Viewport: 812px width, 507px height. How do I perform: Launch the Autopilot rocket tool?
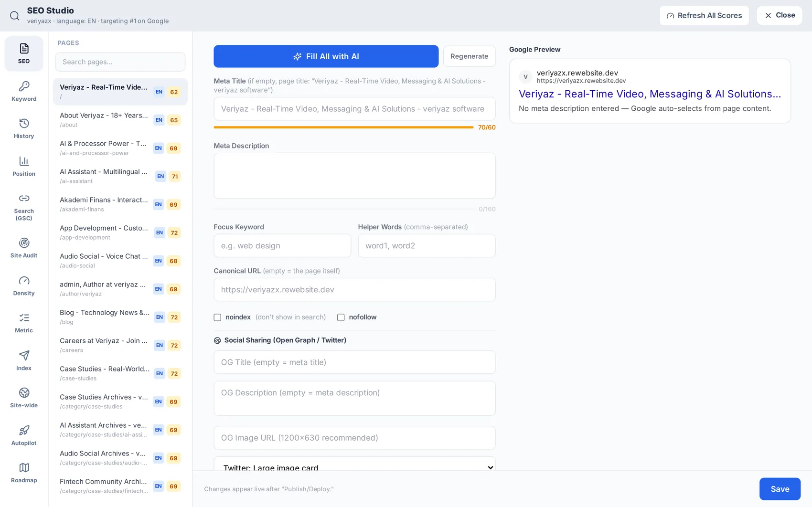[24, 435]
